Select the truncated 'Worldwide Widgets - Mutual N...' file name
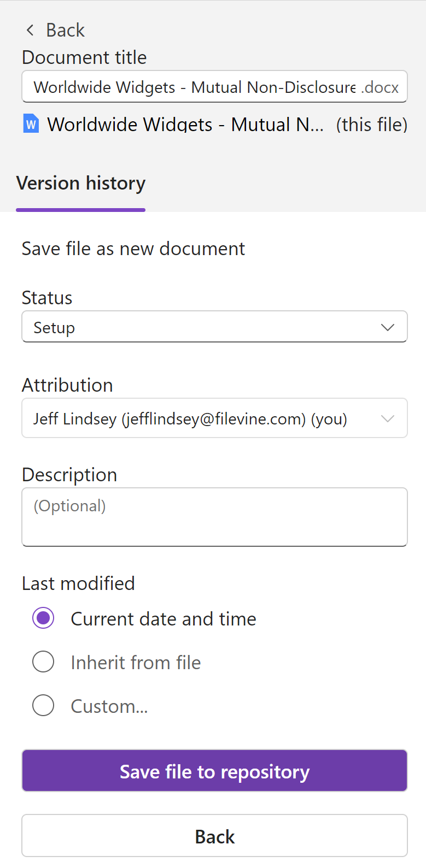 (185, 125)
